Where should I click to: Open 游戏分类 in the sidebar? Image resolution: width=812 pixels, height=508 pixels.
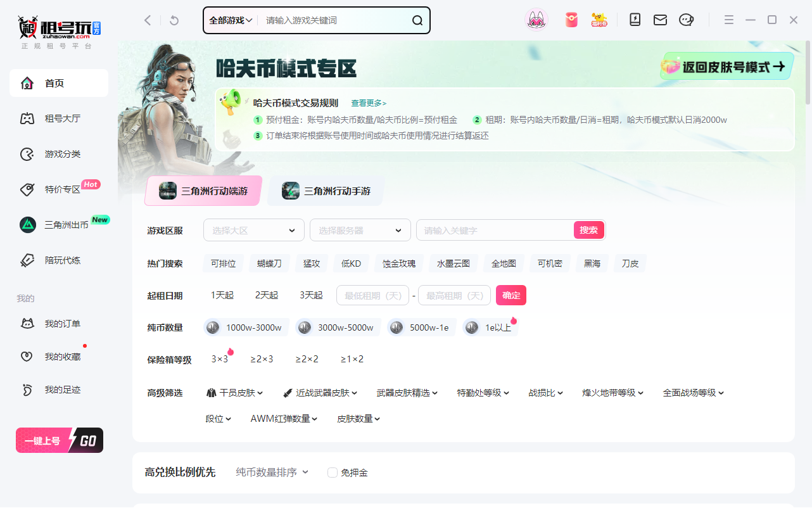pos(59,154)
